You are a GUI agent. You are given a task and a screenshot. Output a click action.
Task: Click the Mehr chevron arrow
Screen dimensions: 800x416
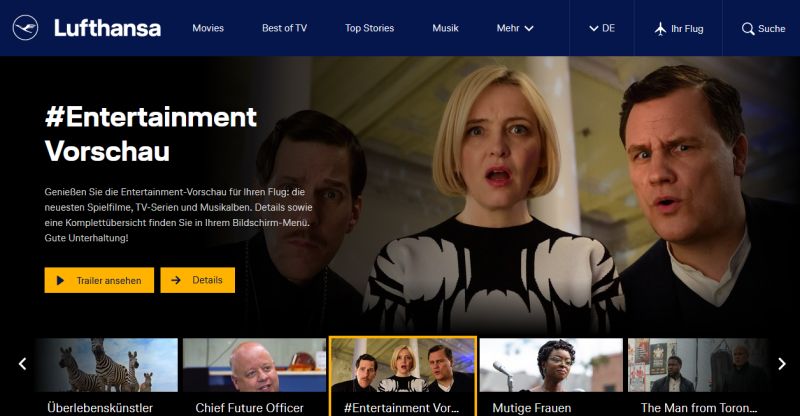(x=529, y=29)
